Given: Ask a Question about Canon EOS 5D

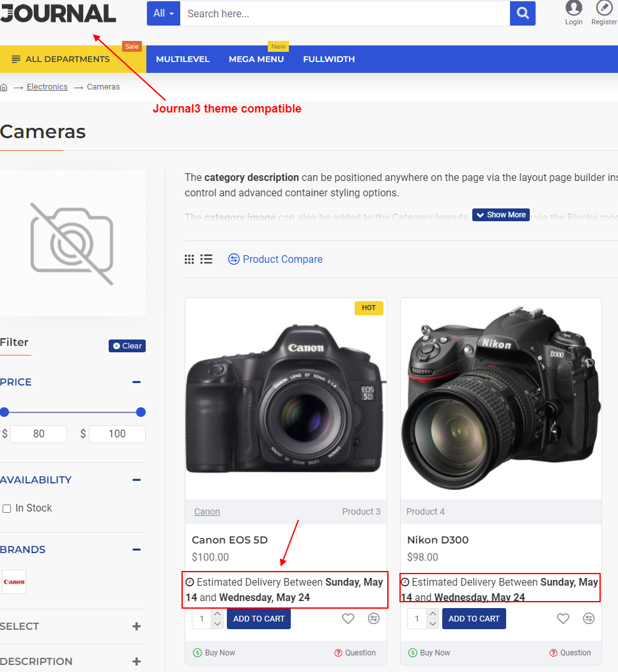Looking at the screenshot, I should [x=355, y=653].
